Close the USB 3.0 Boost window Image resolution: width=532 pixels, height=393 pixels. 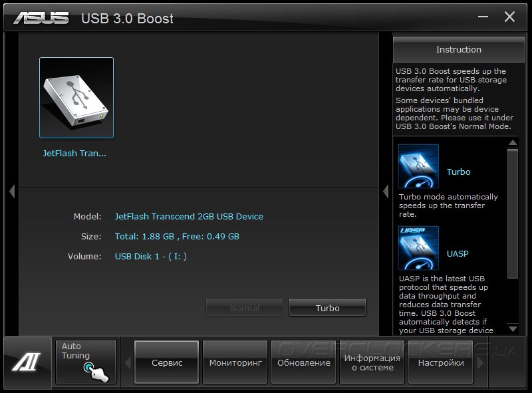pos(509,17)
